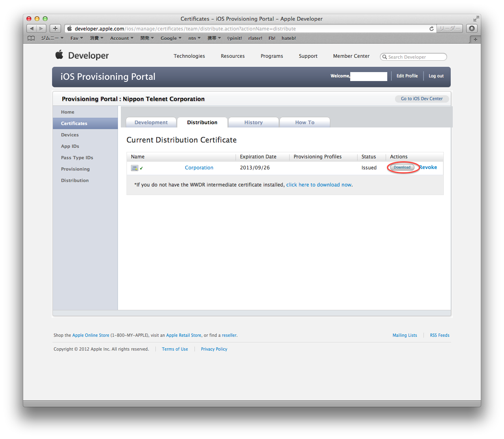Click the Apple icon in the address bar

[70, 29]
